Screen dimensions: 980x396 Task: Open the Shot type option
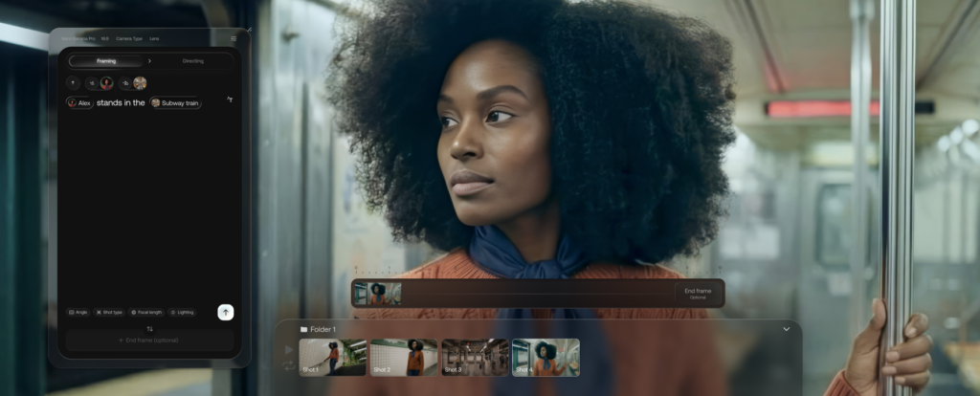(109, 312)
